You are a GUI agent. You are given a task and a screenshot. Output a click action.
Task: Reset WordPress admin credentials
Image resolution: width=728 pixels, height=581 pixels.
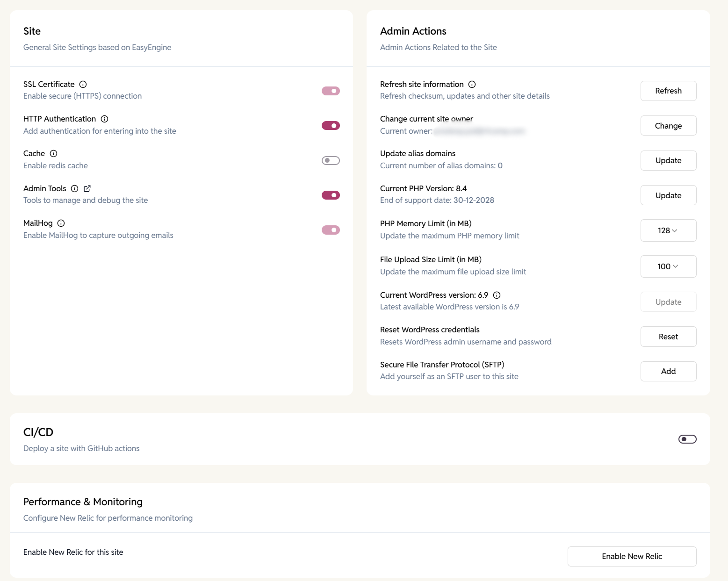(x=668, y=337)
